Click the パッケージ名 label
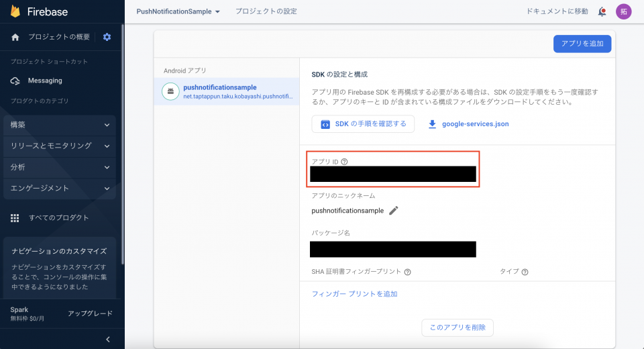The image size is (644, 349). 331,233
